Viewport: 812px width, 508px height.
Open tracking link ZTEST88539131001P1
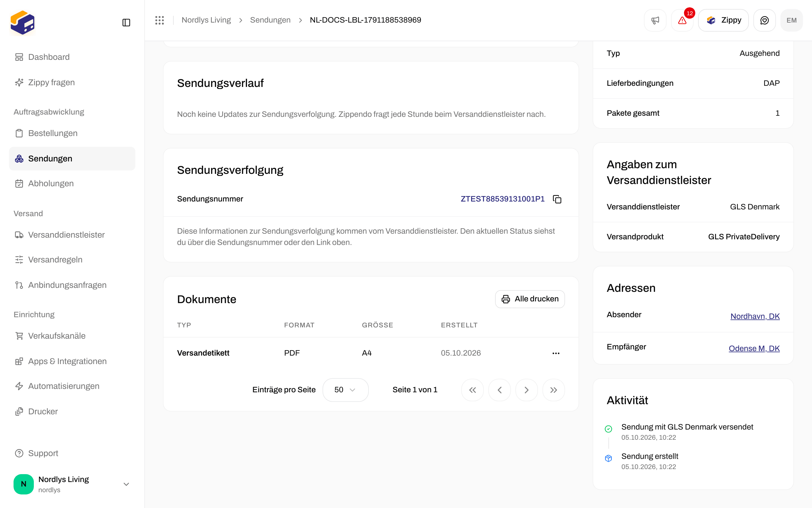click(502, 199)
